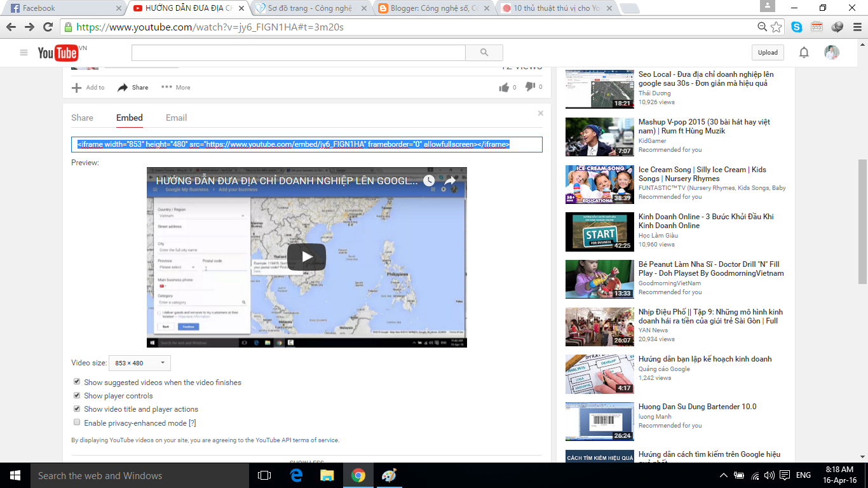
Task: Click Search the web and Windows box
Action: 140,475
